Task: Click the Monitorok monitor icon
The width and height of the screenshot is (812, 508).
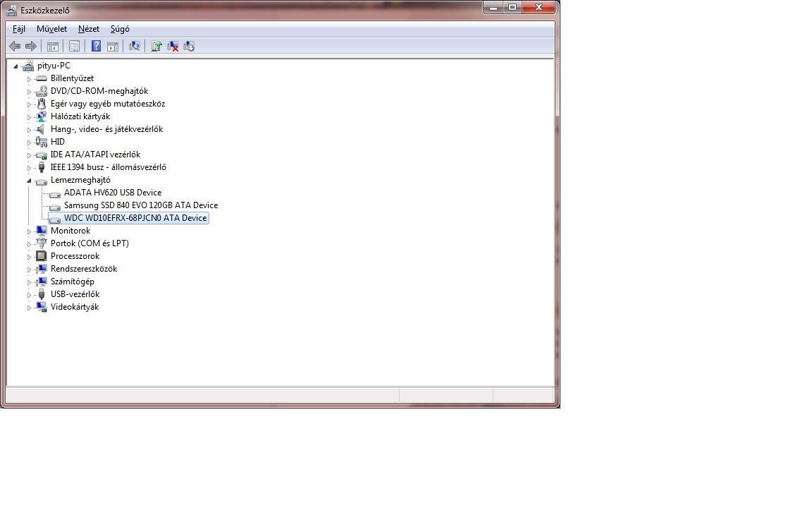Action: (42, 231)
